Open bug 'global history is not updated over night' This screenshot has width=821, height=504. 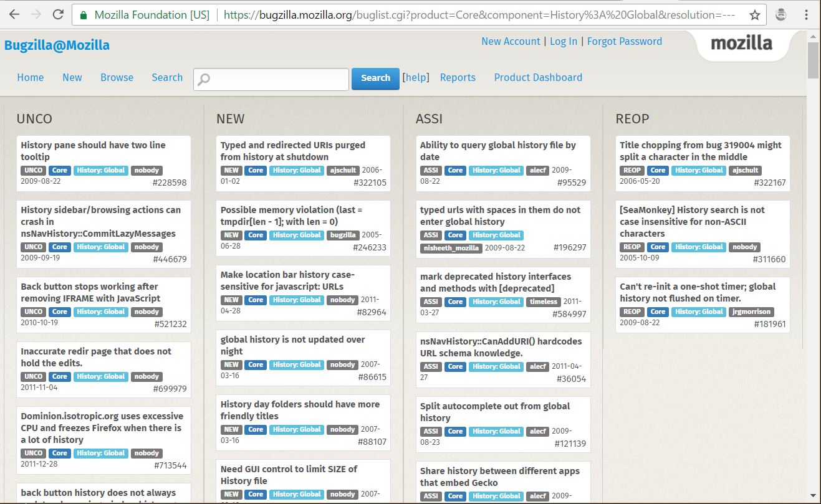(293, 345)
